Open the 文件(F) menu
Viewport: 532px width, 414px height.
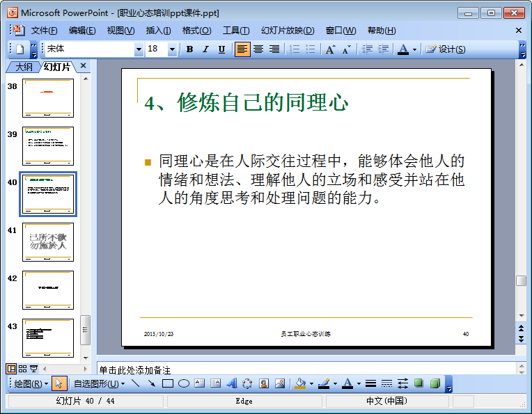coord(44,31)
